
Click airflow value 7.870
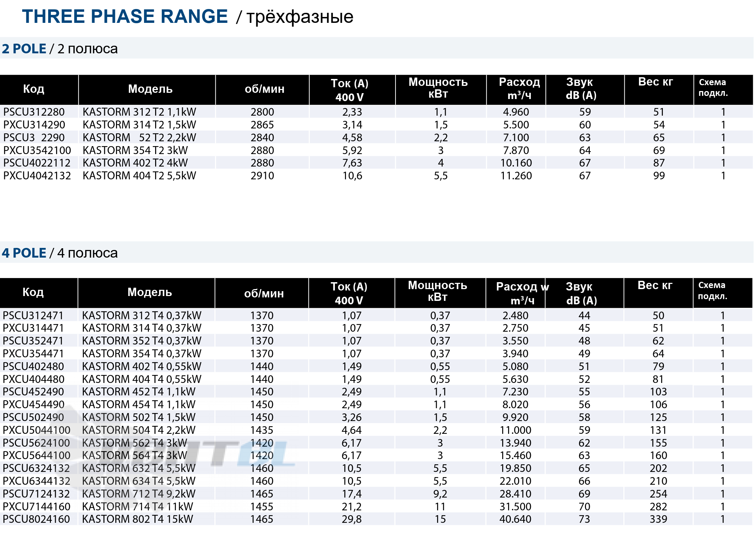(x=516, y=150)
